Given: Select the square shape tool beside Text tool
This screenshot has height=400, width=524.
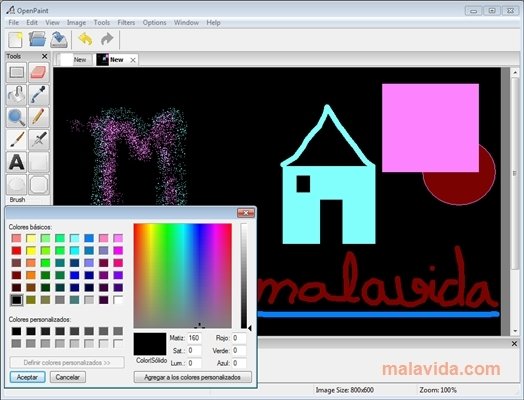Looking at the screenshot, I should [x=39, y=162].
